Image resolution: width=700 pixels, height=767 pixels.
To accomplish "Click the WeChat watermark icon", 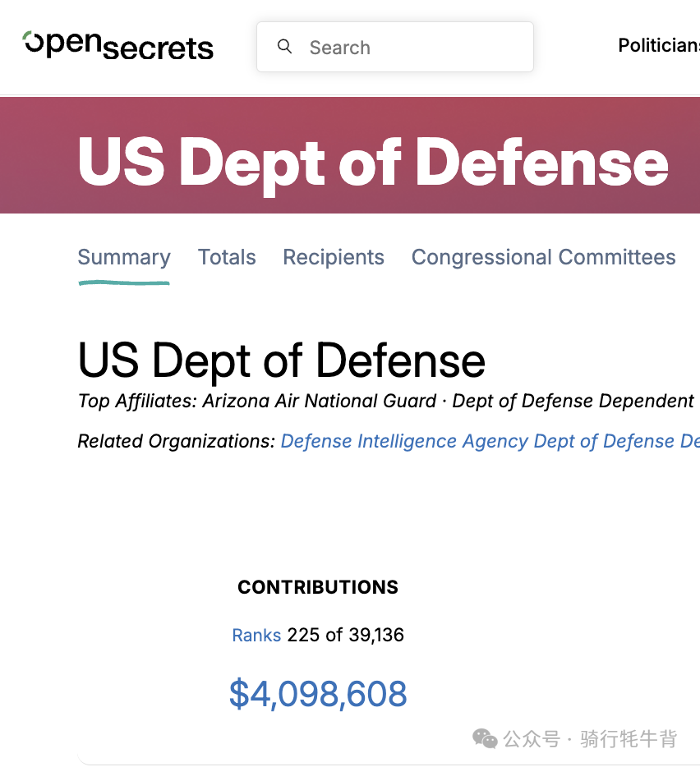I will [485, 738].
